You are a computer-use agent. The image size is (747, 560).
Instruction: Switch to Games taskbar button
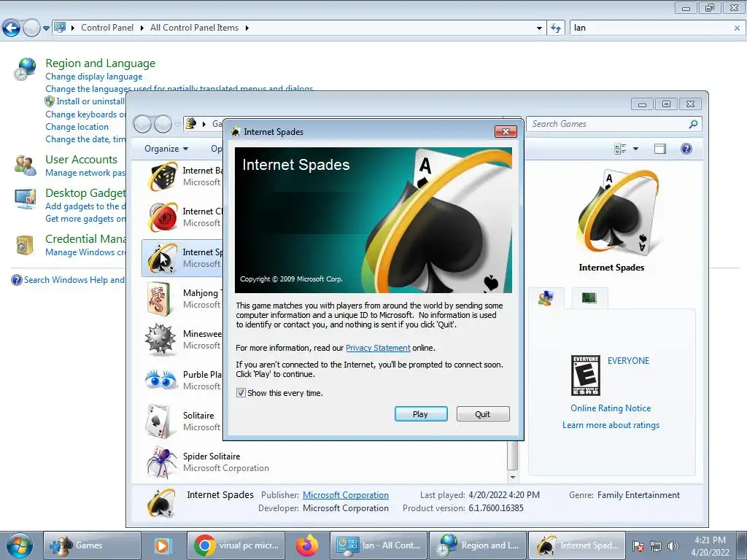click(x=92, y=545)
